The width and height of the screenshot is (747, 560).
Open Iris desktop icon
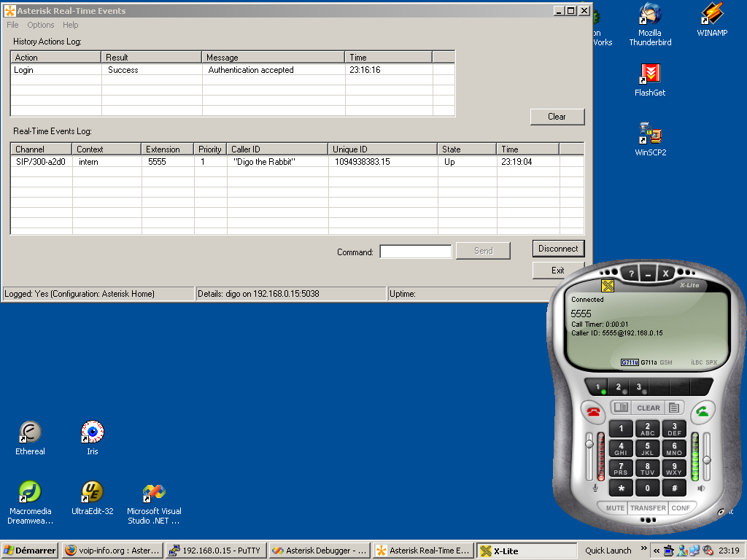tap(93, 438)
